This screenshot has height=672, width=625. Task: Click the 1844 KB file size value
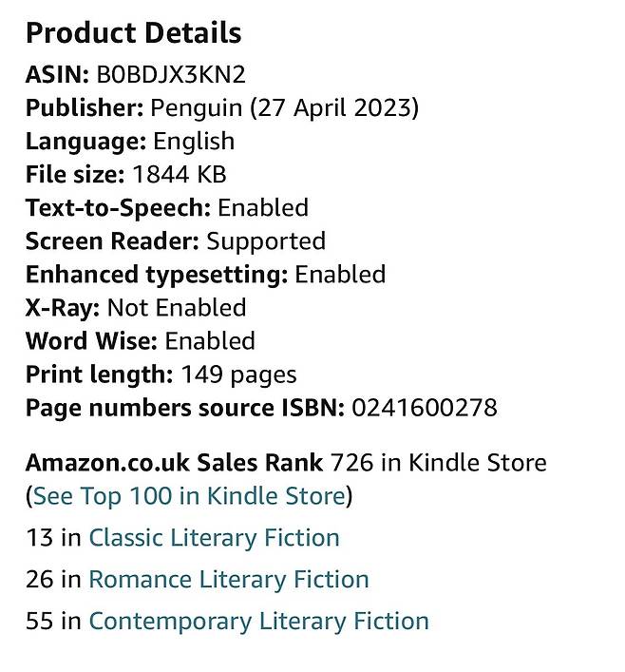tap(180, 175)
